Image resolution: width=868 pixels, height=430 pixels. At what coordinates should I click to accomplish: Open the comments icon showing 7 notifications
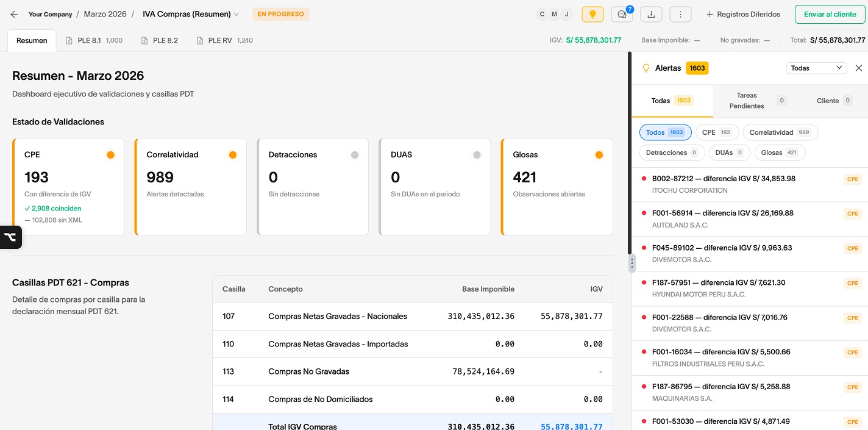click(621, 13)
